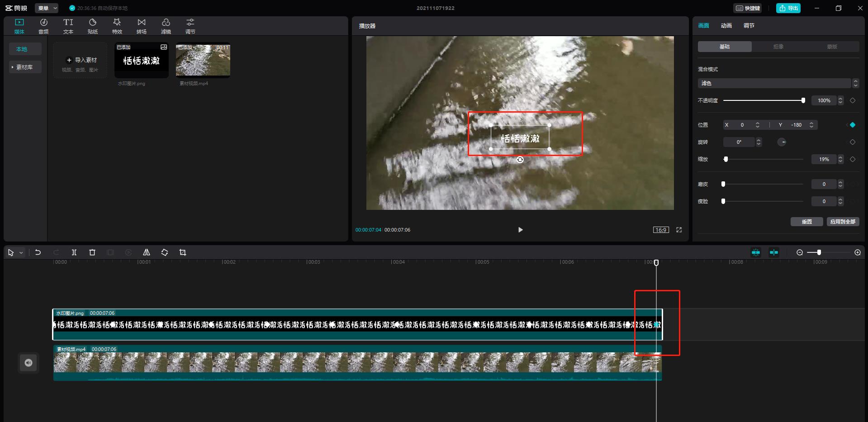Click the rotation dial knob
This screenshot has width=868, height=422.
782,142
